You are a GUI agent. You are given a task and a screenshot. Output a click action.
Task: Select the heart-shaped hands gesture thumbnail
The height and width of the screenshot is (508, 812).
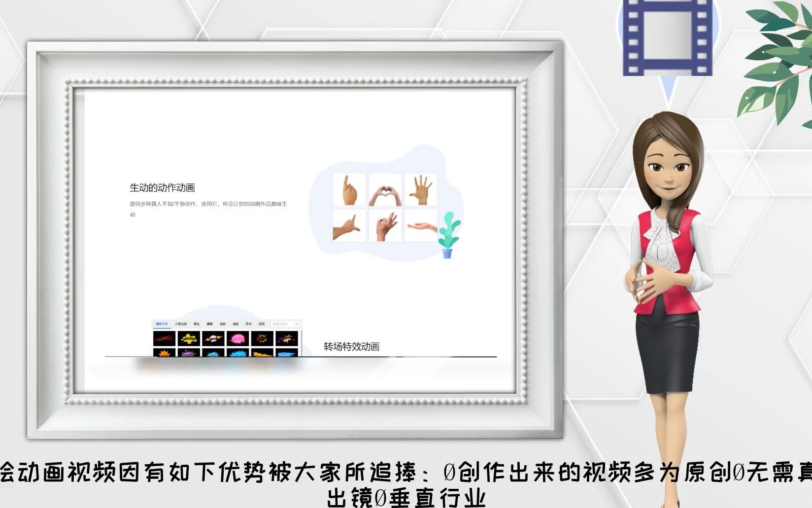385,189
